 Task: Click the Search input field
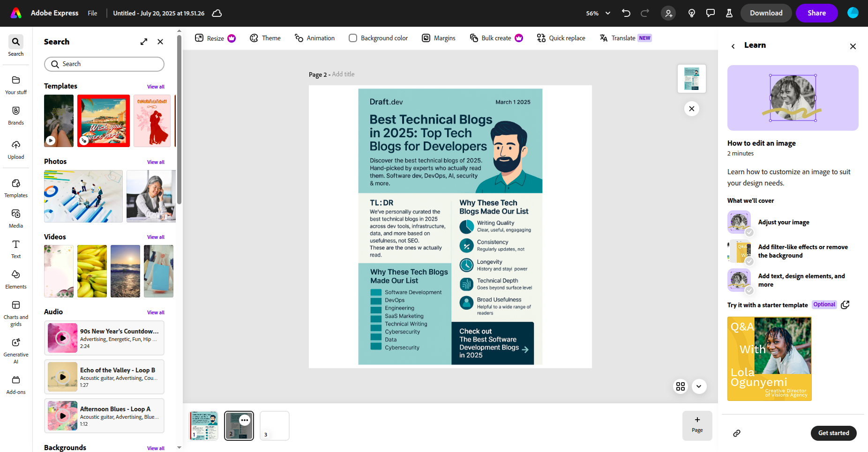click(104, 64)
